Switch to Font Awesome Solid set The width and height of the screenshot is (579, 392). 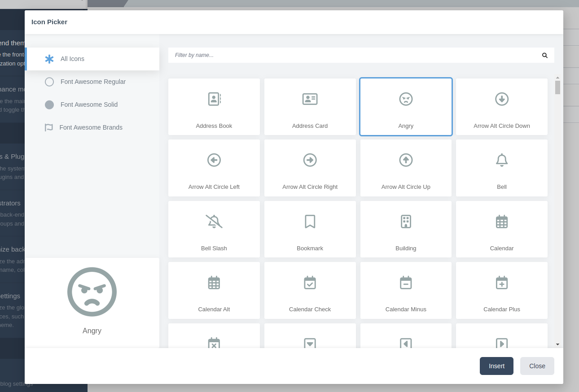point(92,105)
